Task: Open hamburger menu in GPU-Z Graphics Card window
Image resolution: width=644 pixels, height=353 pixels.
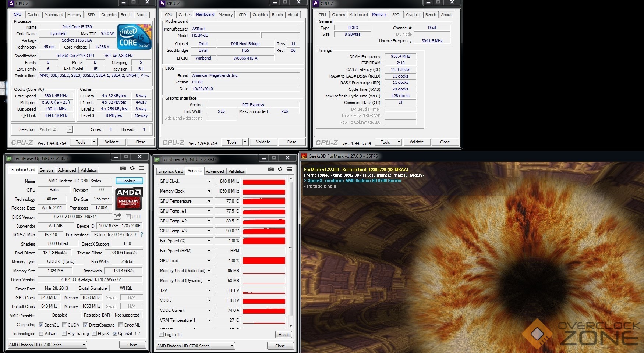Action: point(142,168)
